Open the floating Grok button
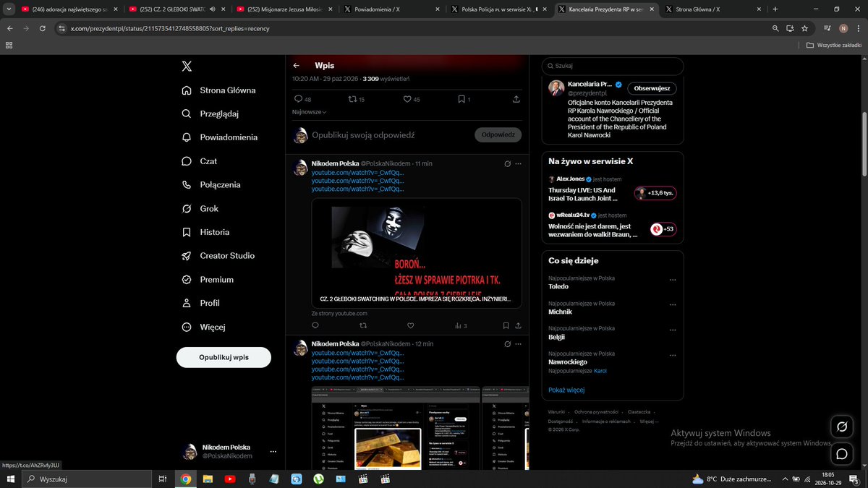The height and width of the screenshot is (488, 868). 842,427
